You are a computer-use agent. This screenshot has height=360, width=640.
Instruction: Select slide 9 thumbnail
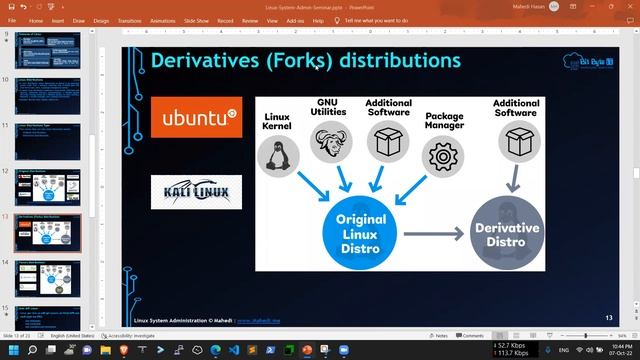[x=48, y=51]
